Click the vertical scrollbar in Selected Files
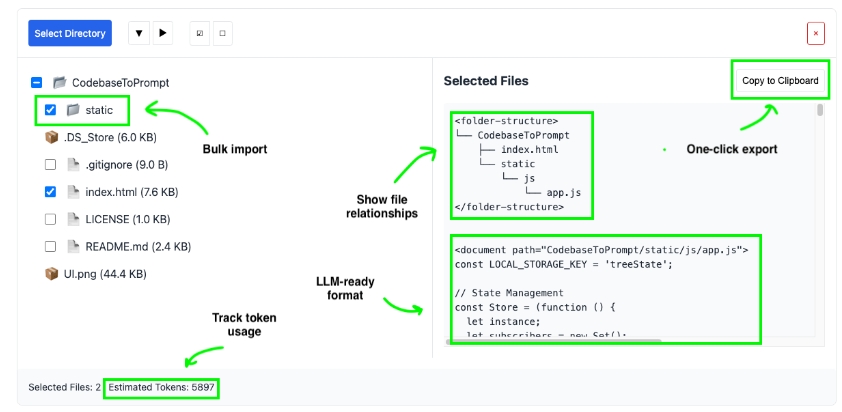The image size is (842, 412). pos(820,112)
